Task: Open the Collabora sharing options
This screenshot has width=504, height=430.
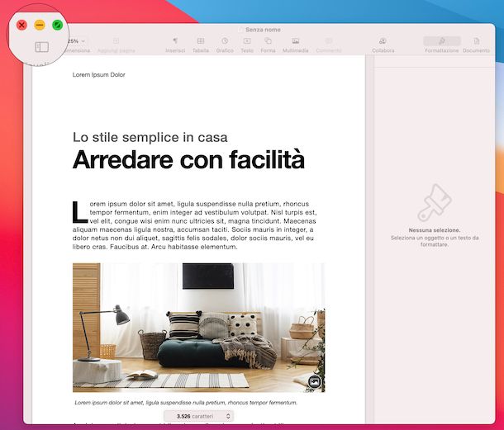Action: pyautogui.click(x=383, y=45)
